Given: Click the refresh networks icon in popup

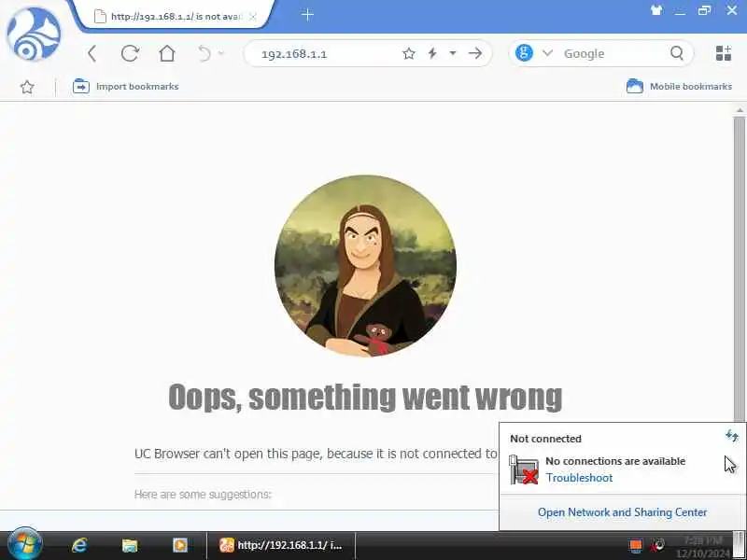Looking at the screenshot, I should point(731,435).
